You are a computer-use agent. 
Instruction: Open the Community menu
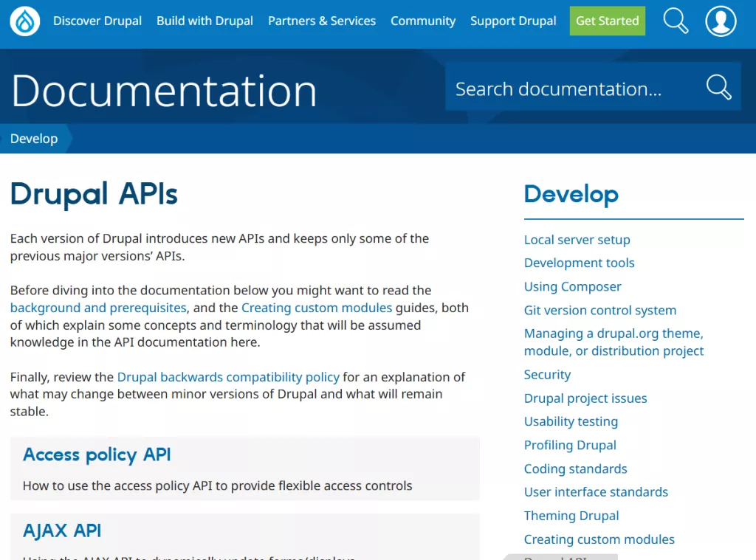pyautogui.click(x=423, y=21)
